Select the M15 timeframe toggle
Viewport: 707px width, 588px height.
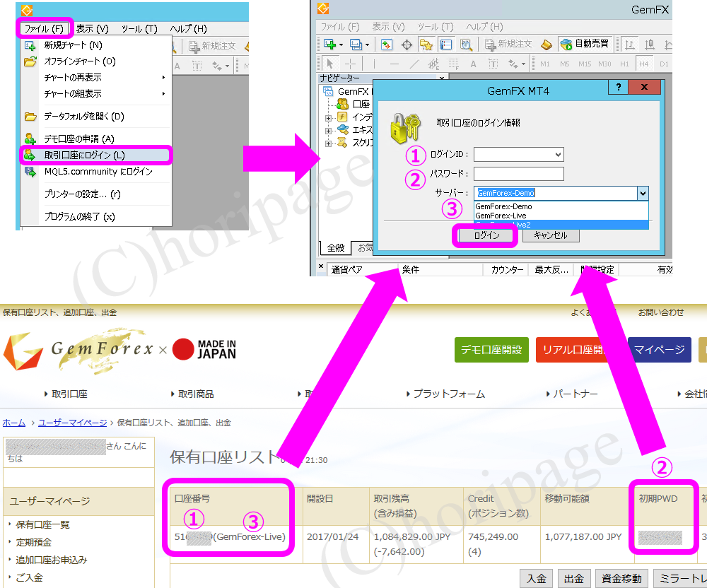pos(584,64)
